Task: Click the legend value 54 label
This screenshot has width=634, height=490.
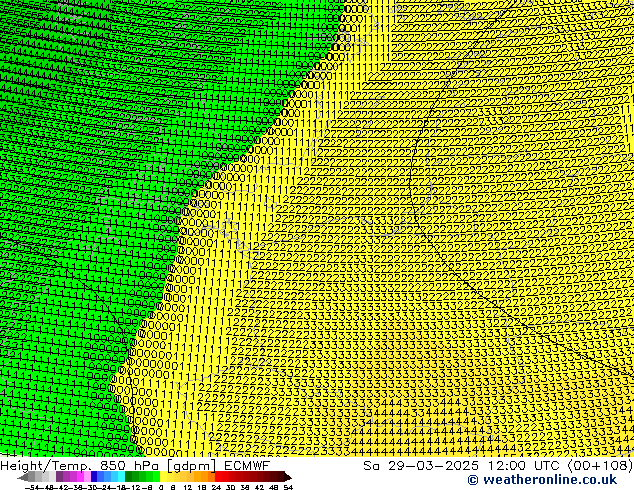Action: 287,487
